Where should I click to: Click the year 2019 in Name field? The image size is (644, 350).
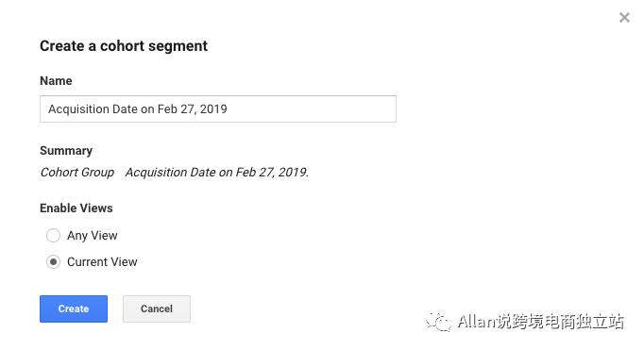point(213,109)
